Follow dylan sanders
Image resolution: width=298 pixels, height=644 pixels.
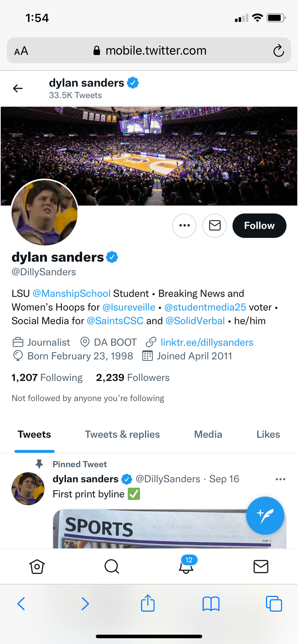point(259,226)
